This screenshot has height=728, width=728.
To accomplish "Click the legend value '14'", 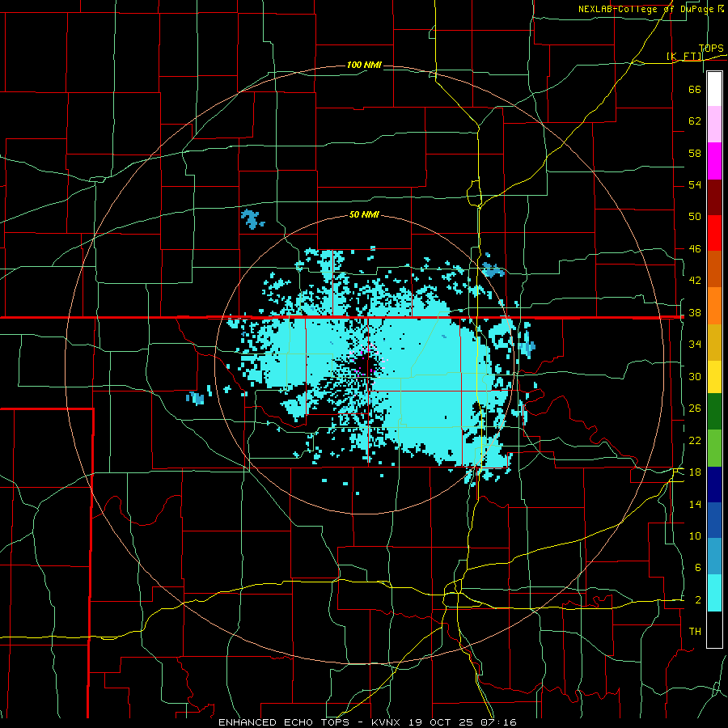I will tap(695, 504).
